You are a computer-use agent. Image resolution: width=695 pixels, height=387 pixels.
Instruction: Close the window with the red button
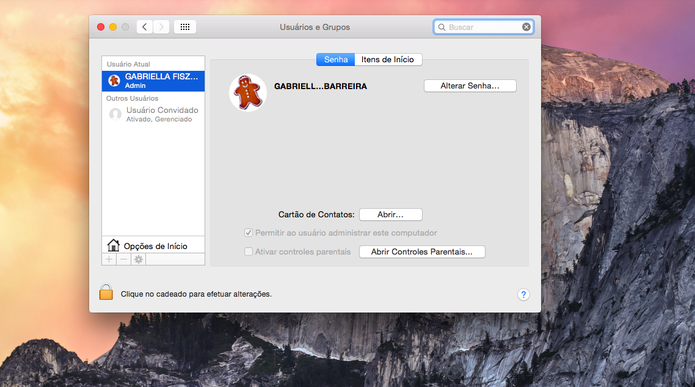(101, 27)
